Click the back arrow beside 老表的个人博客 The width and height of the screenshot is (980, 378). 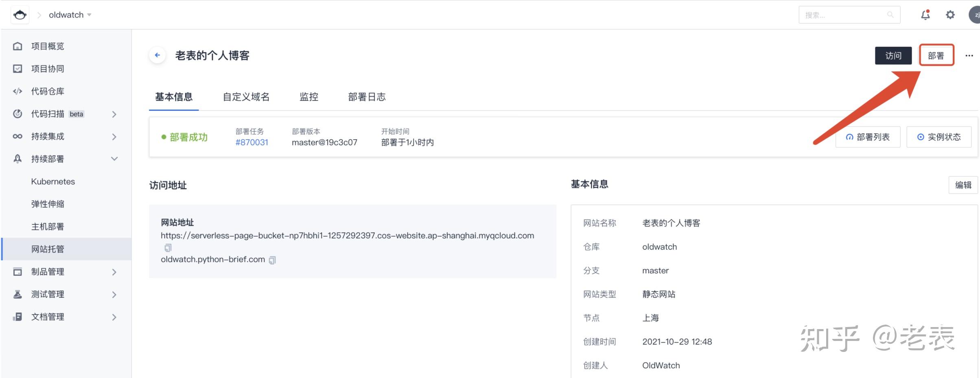(157, 55)
